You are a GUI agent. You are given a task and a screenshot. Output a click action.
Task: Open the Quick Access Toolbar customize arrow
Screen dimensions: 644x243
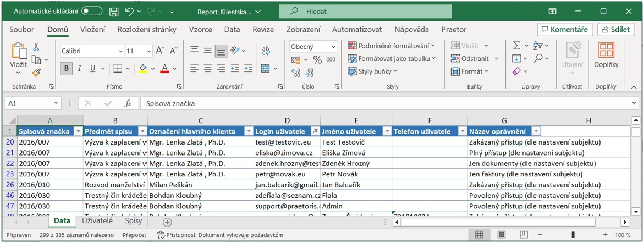click(172, 12)
